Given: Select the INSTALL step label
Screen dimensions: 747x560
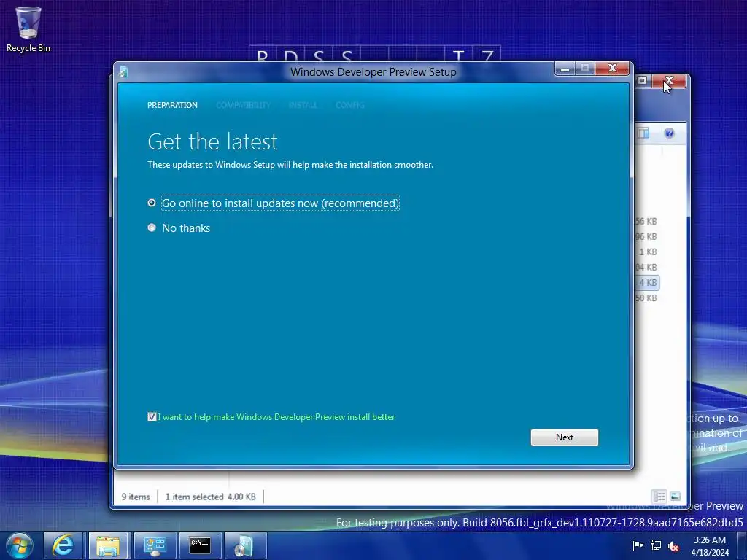Looking at the screenshot, I should (303, 105).
